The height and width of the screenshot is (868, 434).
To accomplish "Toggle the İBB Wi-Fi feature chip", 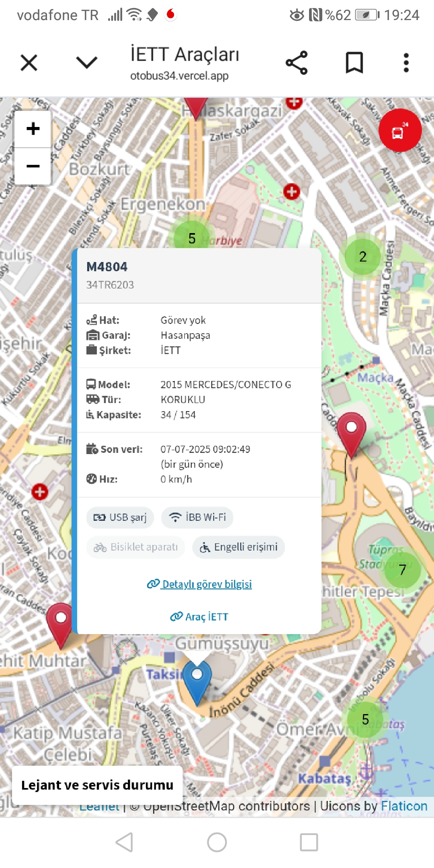I will tap(197, 517).
